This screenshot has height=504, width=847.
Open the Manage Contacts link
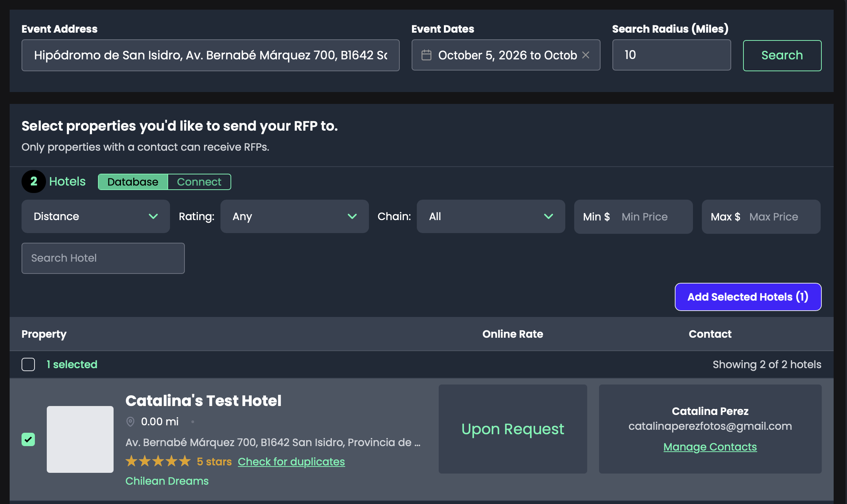click(x=710, y=447)
